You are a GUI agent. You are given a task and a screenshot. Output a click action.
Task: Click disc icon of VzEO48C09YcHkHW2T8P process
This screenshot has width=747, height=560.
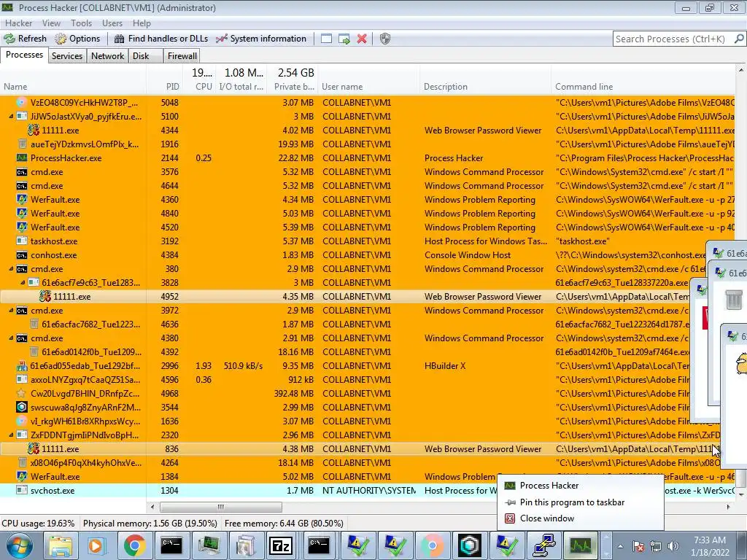pyautogui.click(x=21, y=102)
